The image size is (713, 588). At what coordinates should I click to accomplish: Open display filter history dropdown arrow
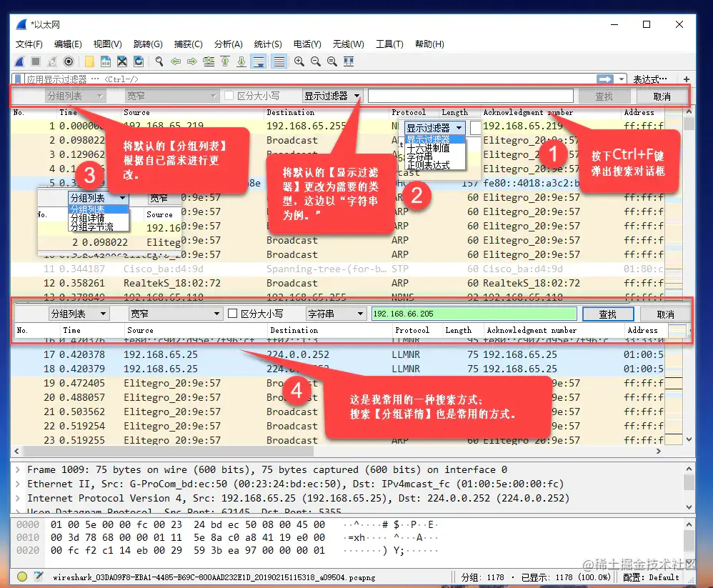pyautogui.click(x=622, y=79)
